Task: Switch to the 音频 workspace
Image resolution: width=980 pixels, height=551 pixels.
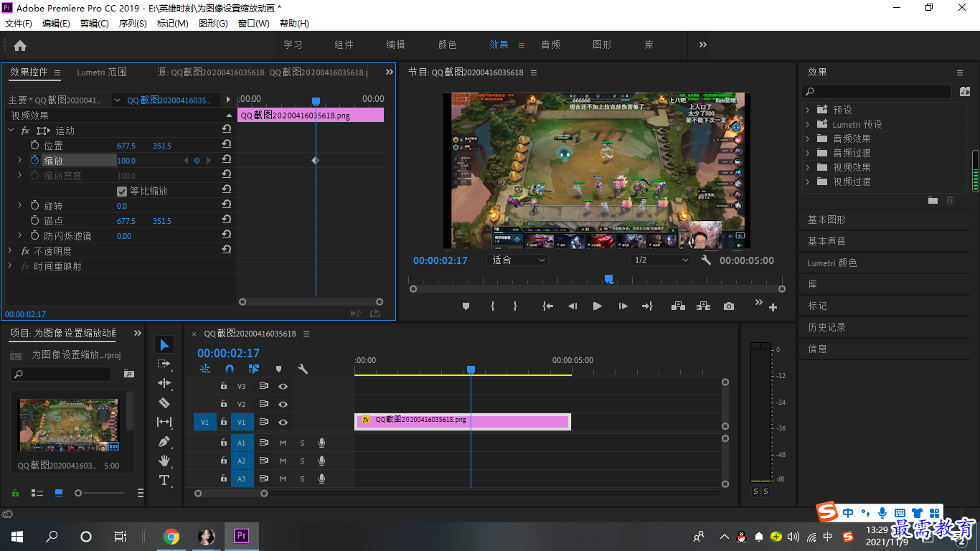Action: [550, 44]
